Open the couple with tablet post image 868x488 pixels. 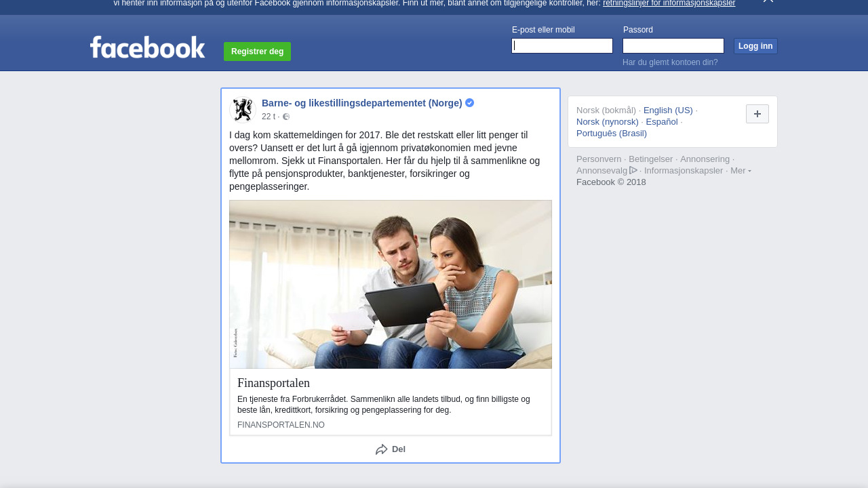391,284
